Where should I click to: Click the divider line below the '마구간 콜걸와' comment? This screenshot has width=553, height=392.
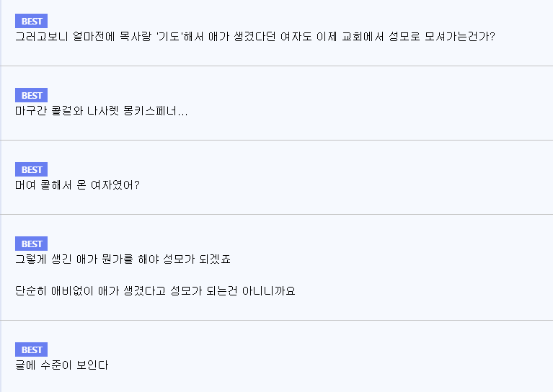(x=277, y=140)
